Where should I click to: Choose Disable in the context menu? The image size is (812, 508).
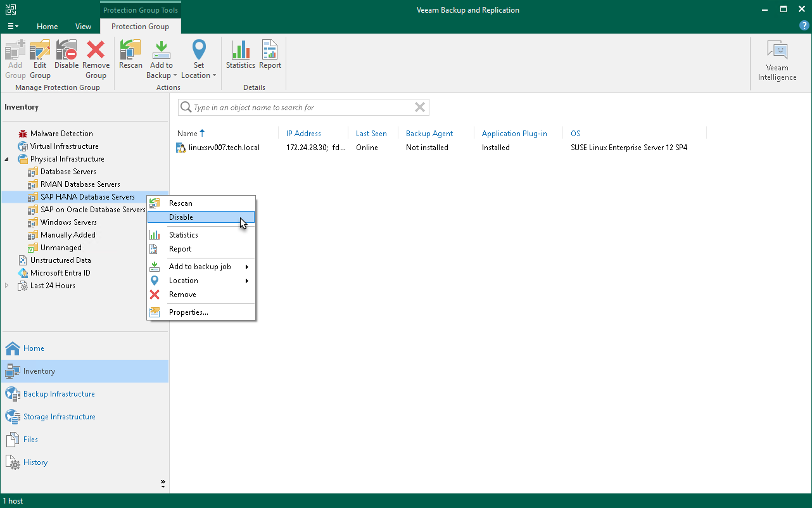coord(181,217)
